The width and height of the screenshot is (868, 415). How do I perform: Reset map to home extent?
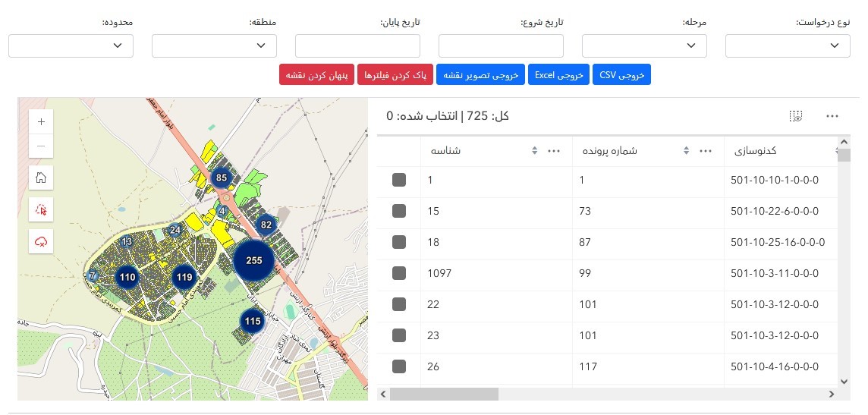coord(41,178)
